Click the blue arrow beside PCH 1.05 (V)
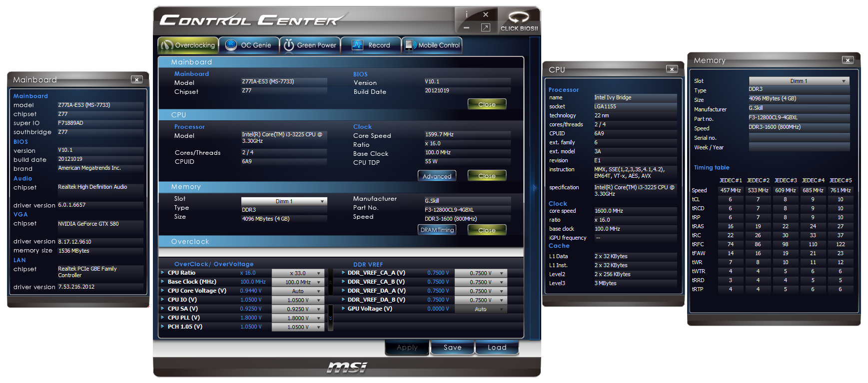 click(162, 327)
